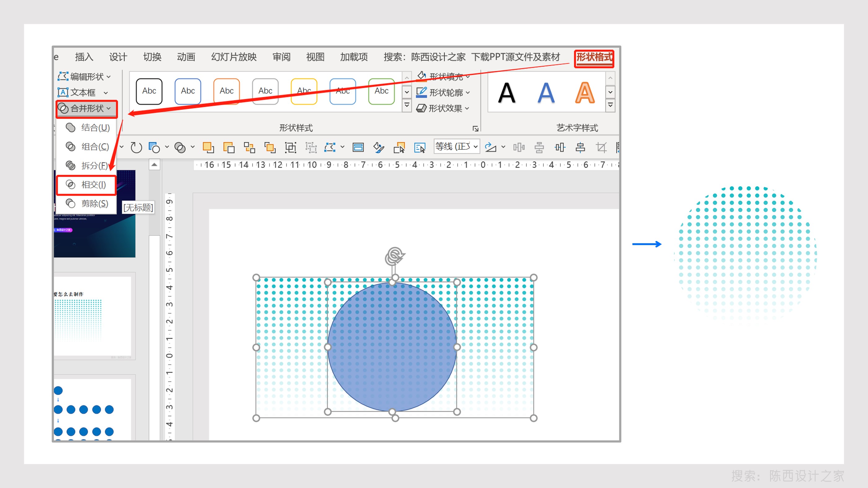Open the 审阅 tab

click(x=281, y=57)
